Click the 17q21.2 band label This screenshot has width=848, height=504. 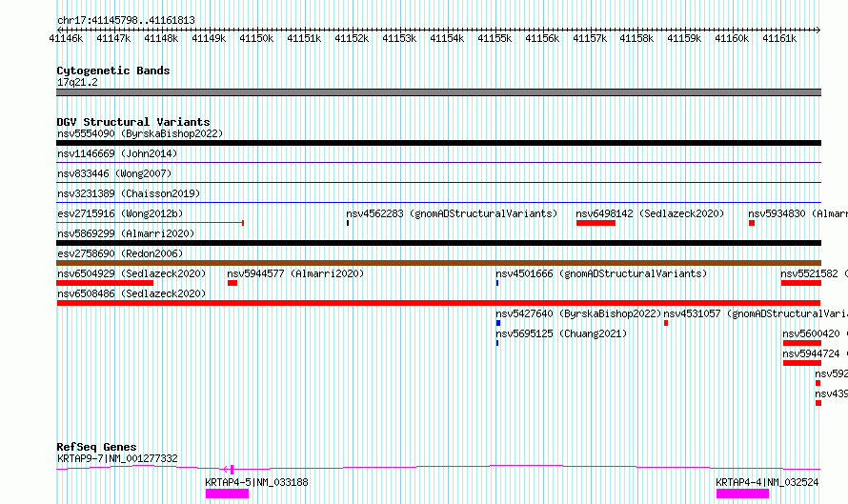click(77, 82)
